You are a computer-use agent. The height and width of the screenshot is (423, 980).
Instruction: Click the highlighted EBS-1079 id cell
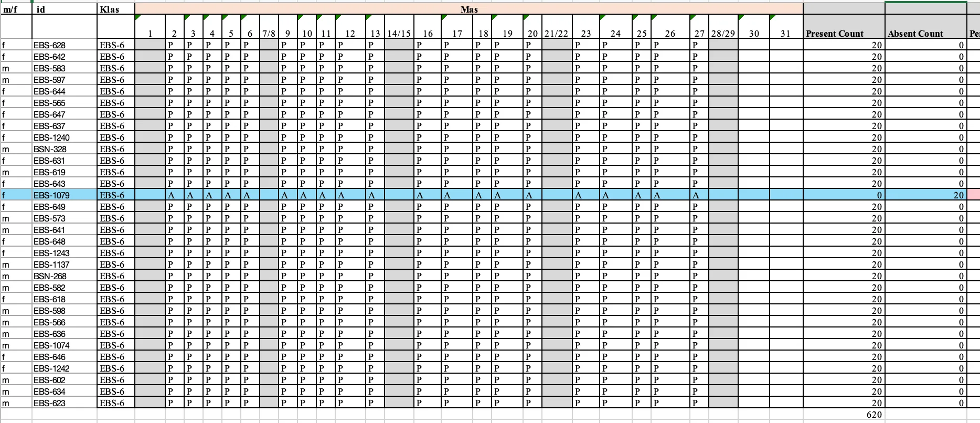(65, 195)
